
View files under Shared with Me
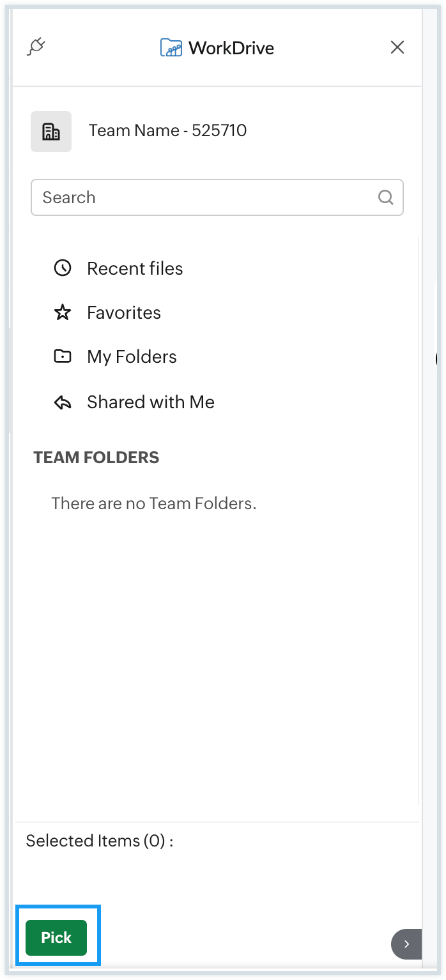(x=150, y=402)
